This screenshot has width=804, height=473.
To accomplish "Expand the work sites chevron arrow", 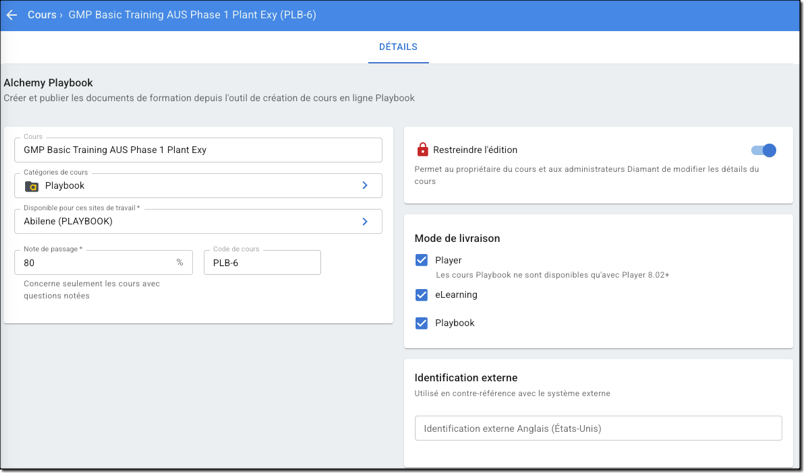I will point(365,222).
